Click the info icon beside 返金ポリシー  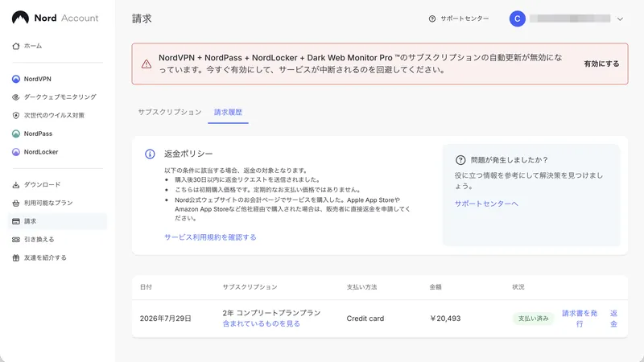(x=150, y=154)
